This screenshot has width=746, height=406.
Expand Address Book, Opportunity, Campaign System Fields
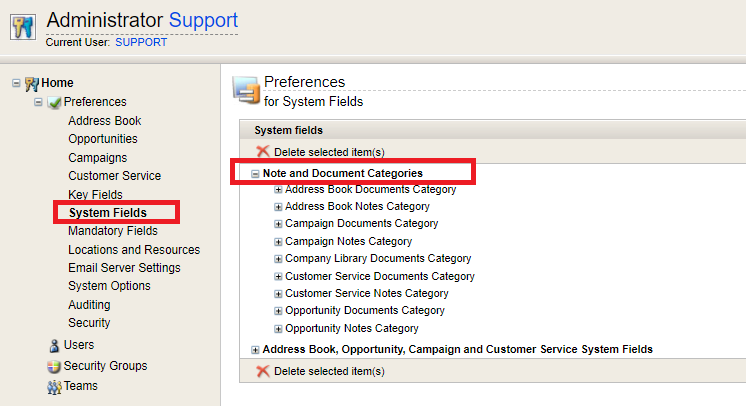point(255,350)
